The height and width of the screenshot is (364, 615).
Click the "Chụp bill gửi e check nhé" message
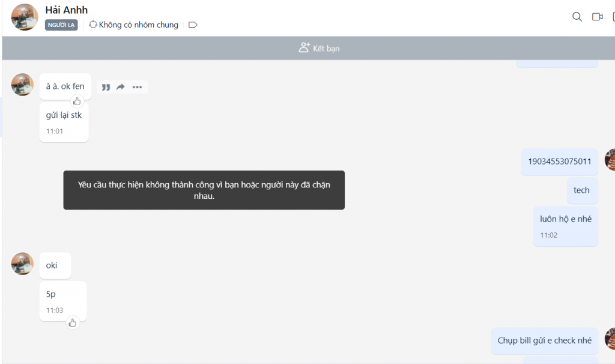coord(544,341)
